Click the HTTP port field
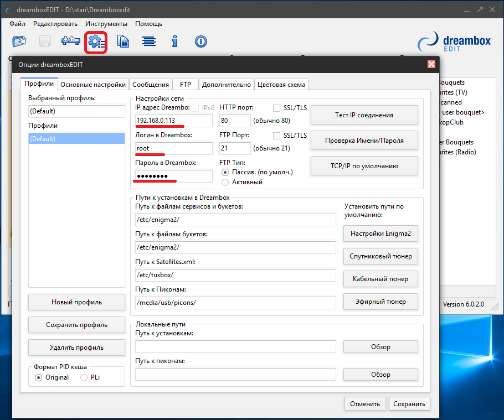 [x=235, y=121]
